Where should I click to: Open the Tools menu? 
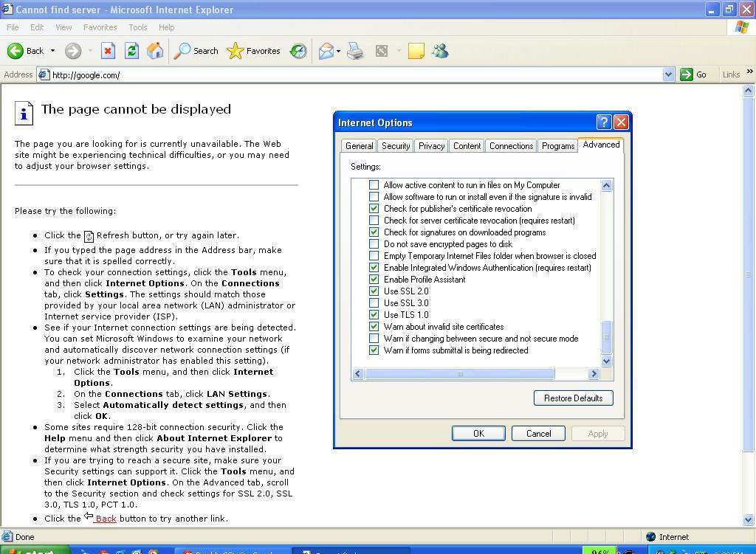click(138, 27)
